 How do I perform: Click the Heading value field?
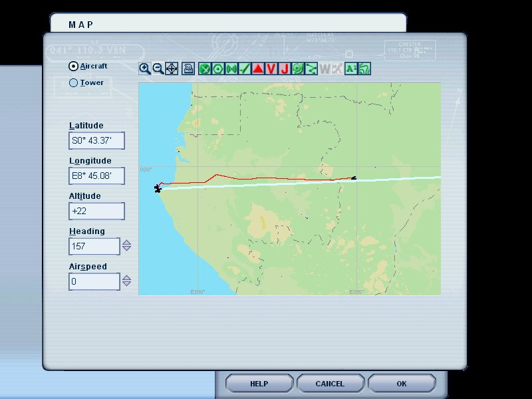[x=94, y=246]
